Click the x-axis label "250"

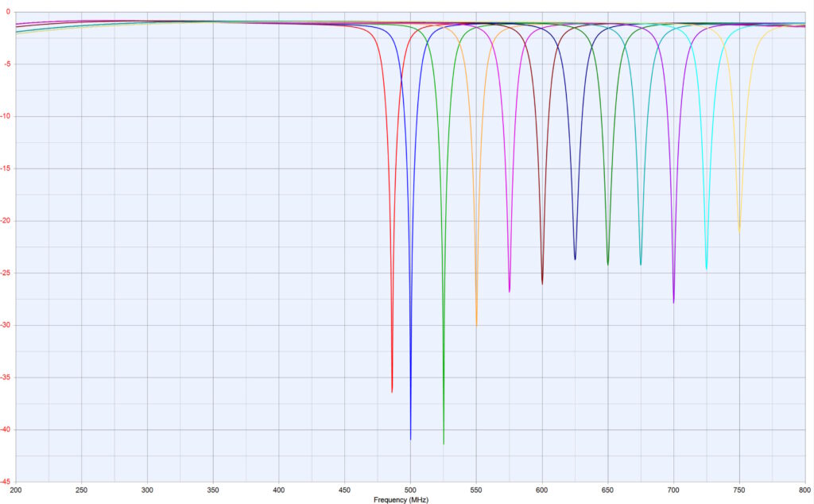point(82,490)
